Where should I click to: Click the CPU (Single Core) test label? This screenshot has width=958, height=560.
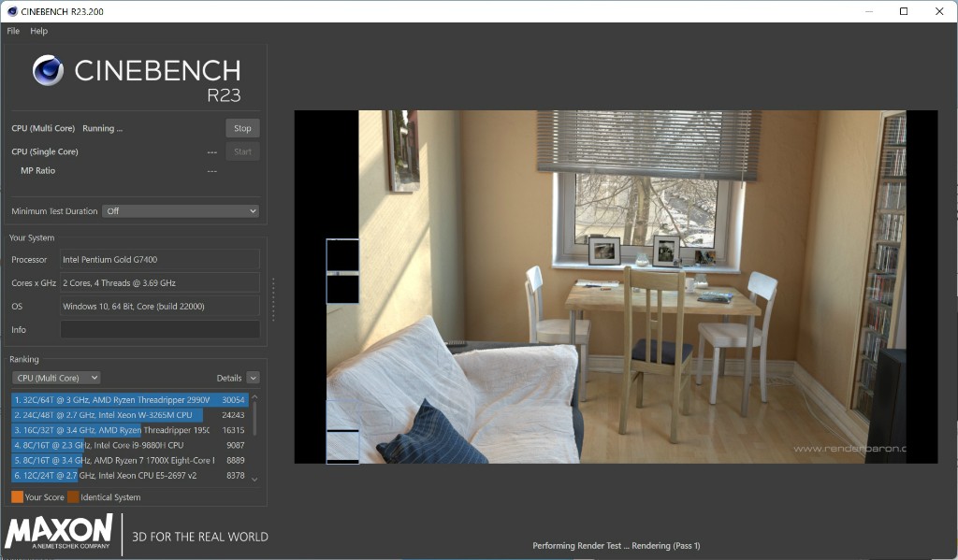pyautogui.click(x=45, y=151)
